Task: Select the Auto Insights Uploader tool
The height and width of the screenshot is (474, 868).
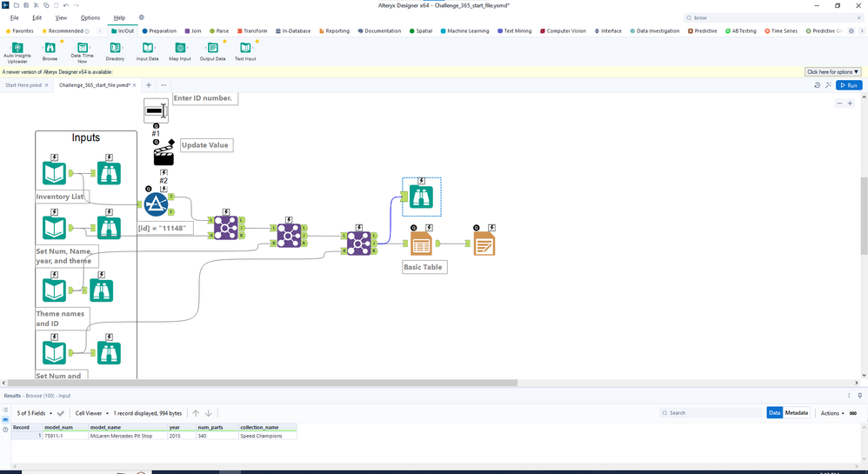Action: [x=17, y=52]
